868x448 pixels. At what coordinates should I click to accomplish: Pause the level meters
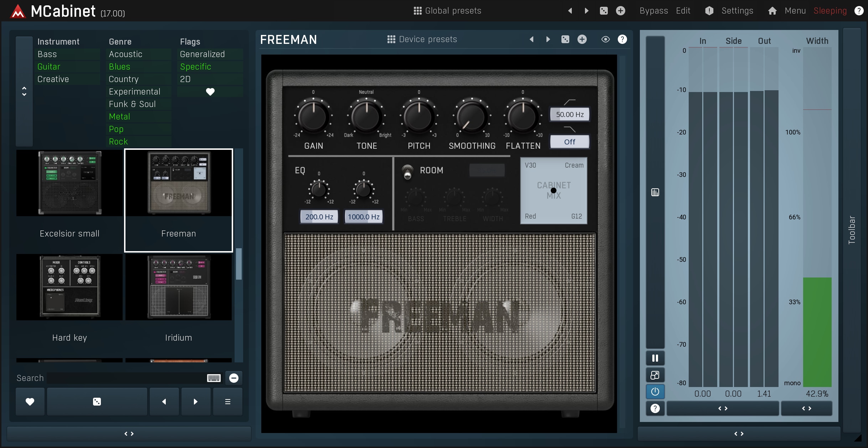[x=655, y=358]
